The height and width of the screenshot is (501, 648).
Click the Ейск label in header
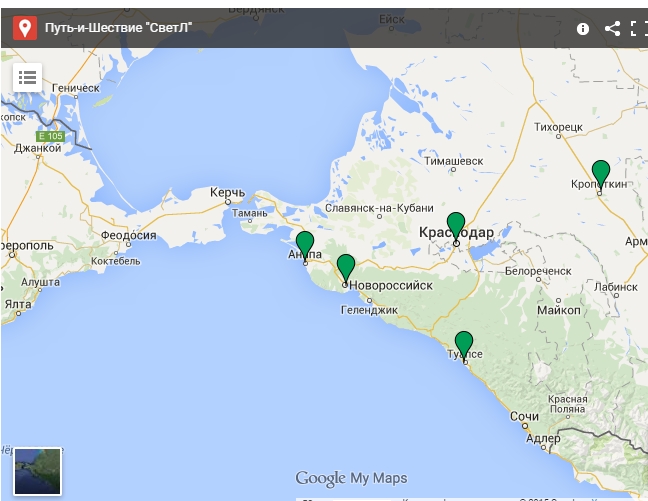pyautogui.click(x=391, y=19)
